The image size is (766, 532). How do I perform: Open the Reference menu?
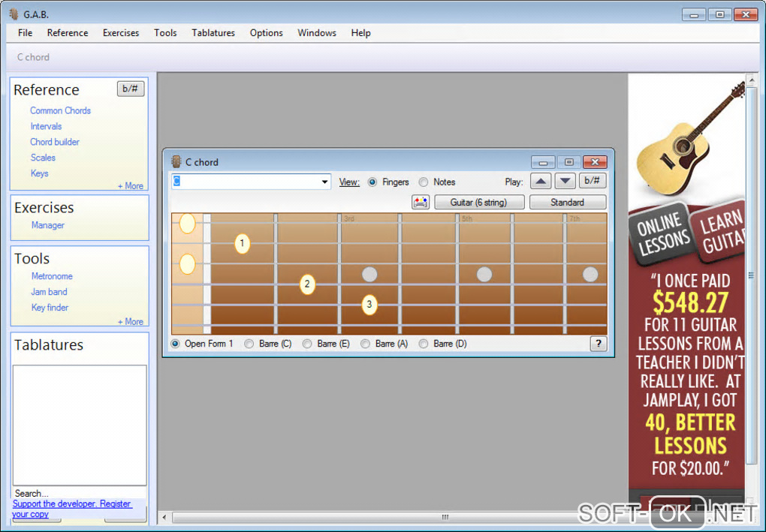(x=68, y=33)
